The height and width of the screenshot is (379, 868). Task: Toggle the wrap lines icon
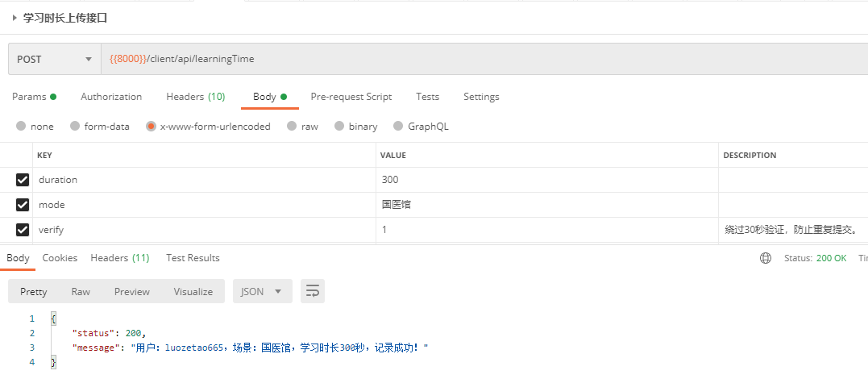[x=313, y=291]
